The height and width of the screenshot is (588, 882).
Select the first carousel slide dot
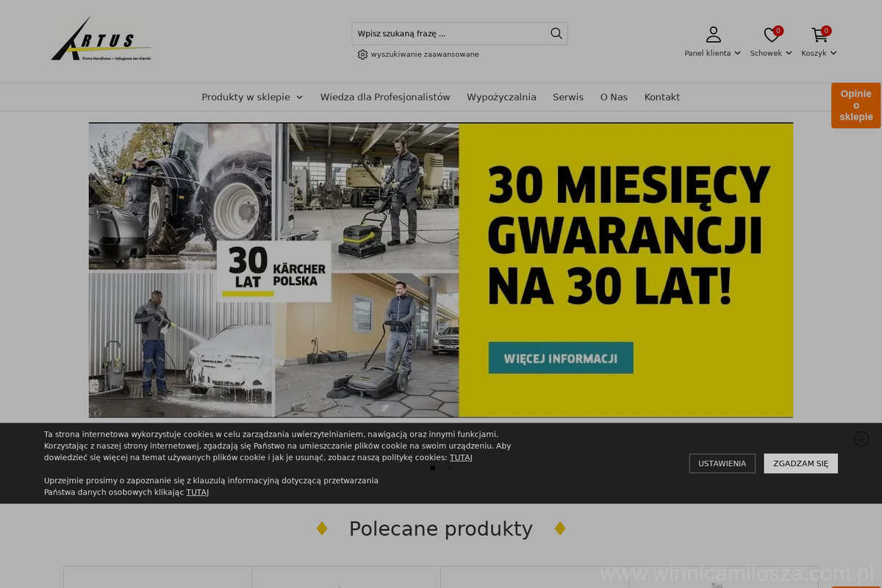[x=432, y=467]
